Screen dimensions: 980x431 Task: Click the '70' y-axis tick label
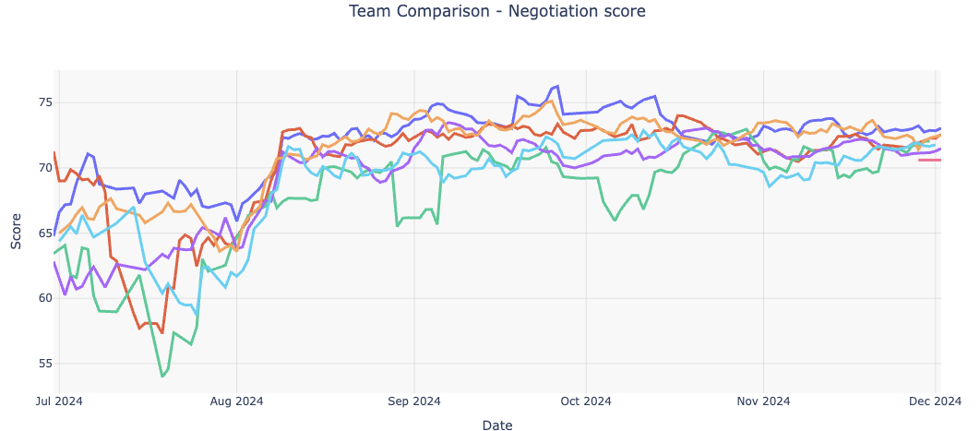42,167
